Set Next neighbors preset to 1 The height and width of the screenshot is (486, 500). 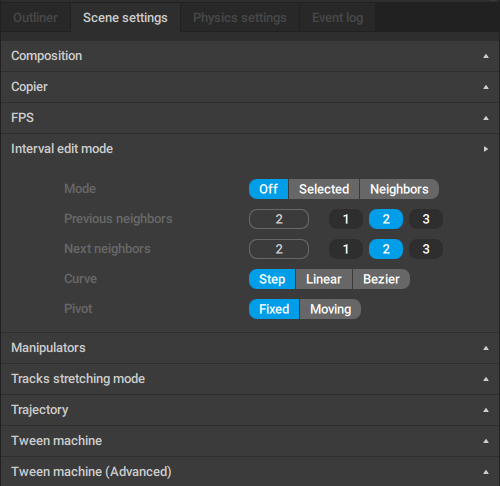pyautogui.click(x=346, y=249)
